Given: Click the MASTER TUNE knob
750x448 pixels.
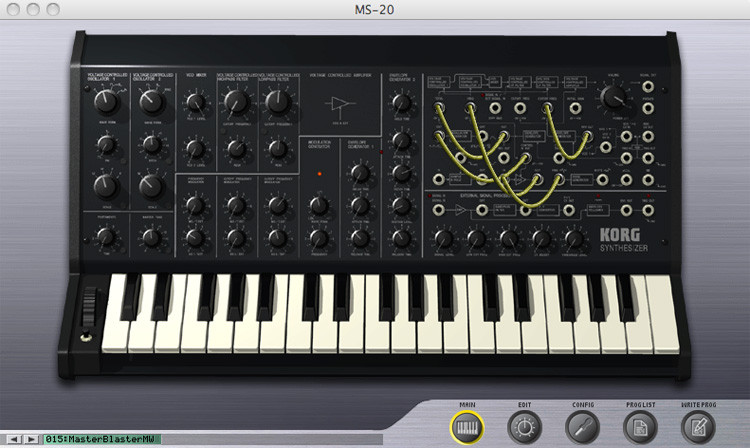Looking at the screenshot, I should pyautogui.click(x=152, y=237).
